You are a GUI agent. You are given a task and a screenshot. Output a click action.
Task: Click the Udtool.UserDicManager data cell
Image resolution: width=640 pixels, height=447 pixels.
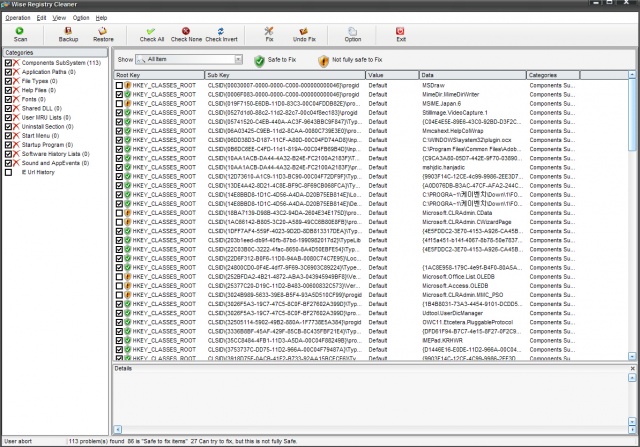coord(452,313)
